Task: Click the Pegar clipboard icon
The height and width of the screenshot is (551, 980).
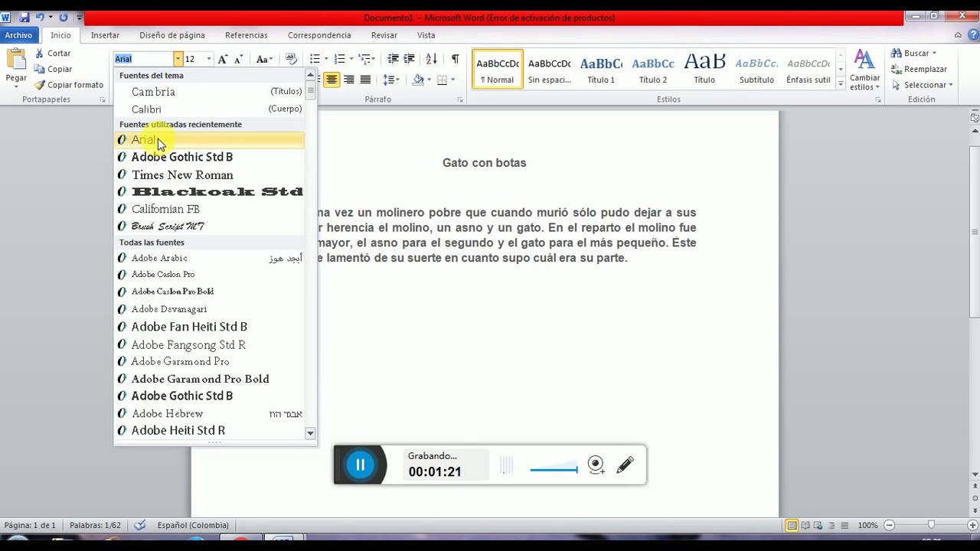Action: point(16,60)
